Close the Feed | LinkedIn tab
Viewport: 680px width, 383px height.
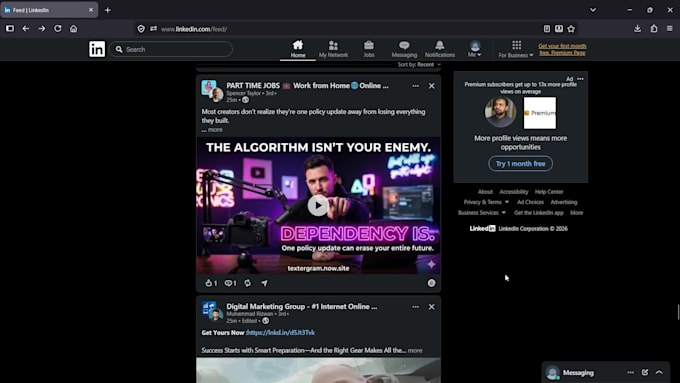(x=91, y=10)
